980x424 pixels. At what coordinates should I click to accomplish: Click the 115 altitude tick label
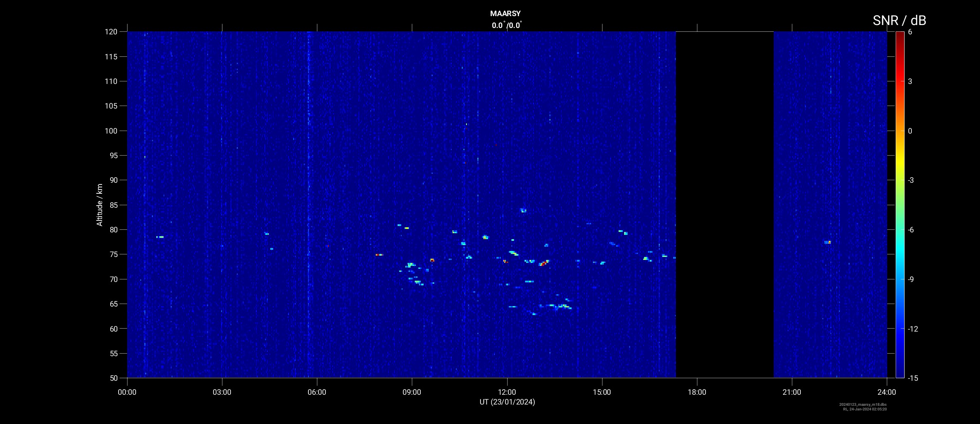111,56
